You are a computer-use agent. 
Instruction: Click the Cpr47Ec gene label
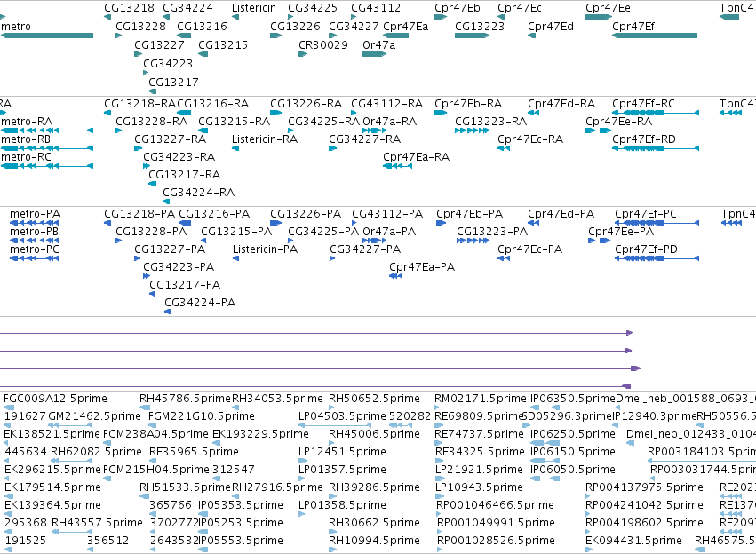[x=520, y=8]
